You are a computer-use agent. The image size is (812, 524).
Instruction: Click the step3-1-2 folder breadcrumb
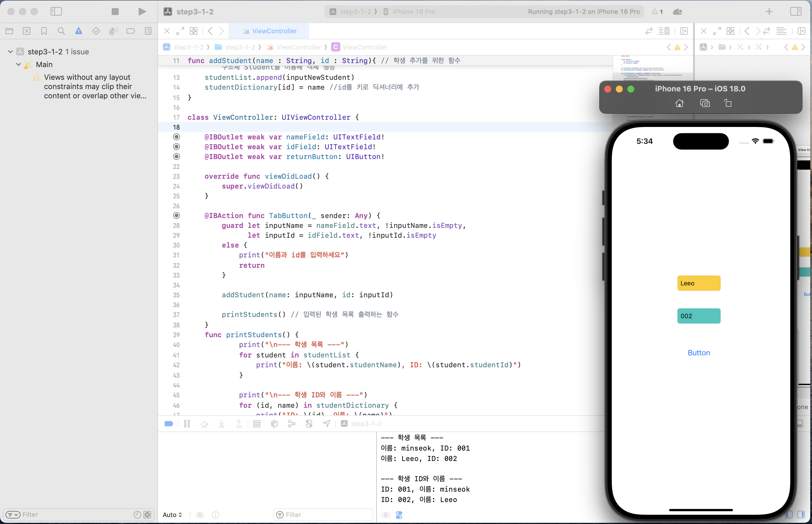[235, 47]
